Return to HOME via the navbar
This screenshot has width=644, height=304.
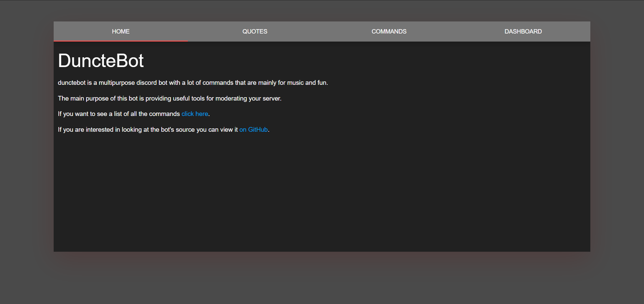pyautogui.click(x=121, y=31)
